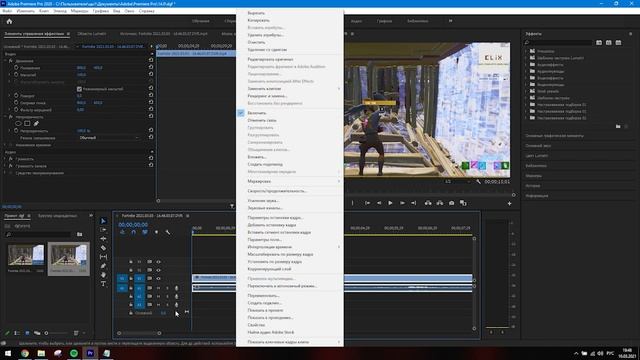Image resolution: width=640 pixels, height=360 pixels.
Task: Click the timeline timecode field
Action: (133, 225)
